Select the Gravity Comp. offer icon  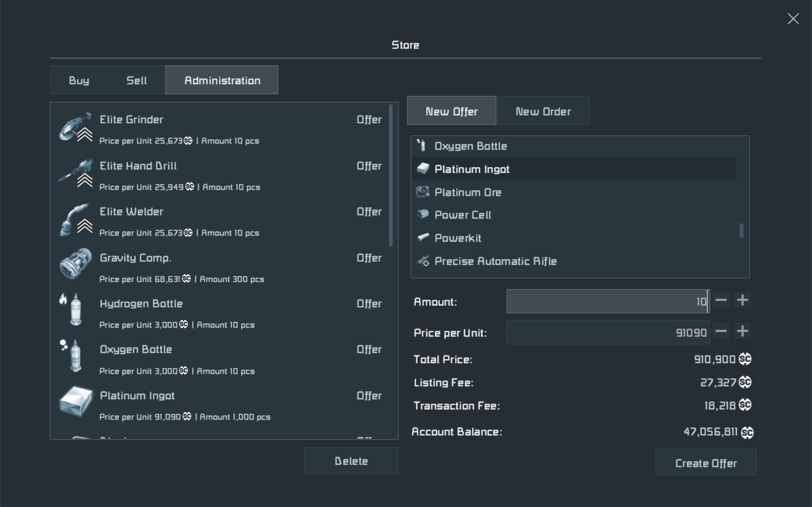coord(76,264)
